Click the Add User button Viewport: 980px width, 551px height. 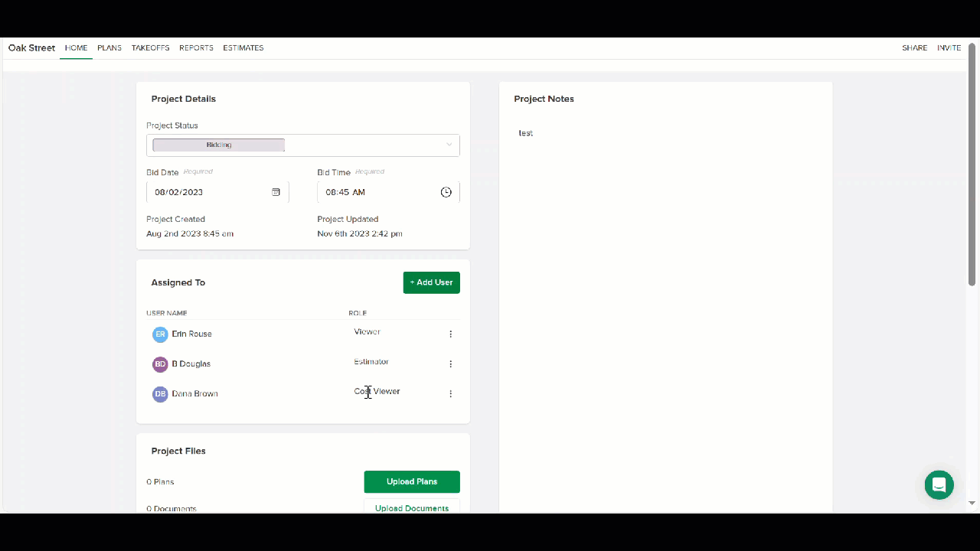[432, 282]
